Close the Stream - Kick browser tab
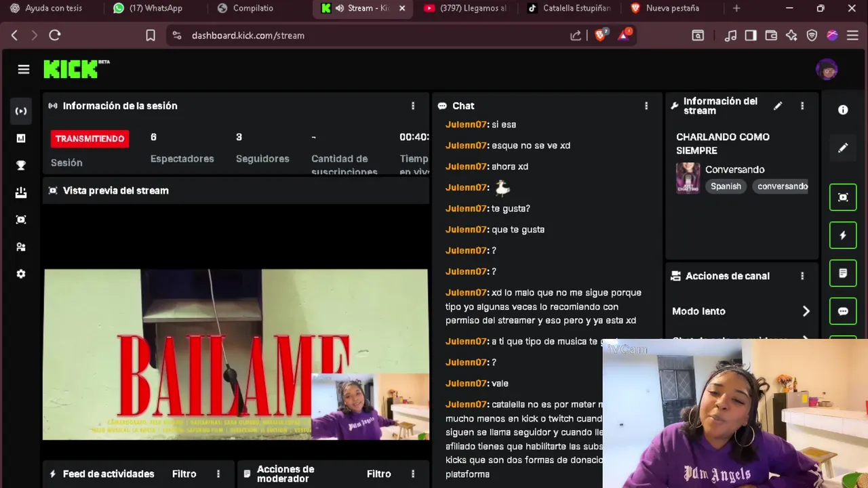Viewport: 868px width, 488px height. click(402, 8)
